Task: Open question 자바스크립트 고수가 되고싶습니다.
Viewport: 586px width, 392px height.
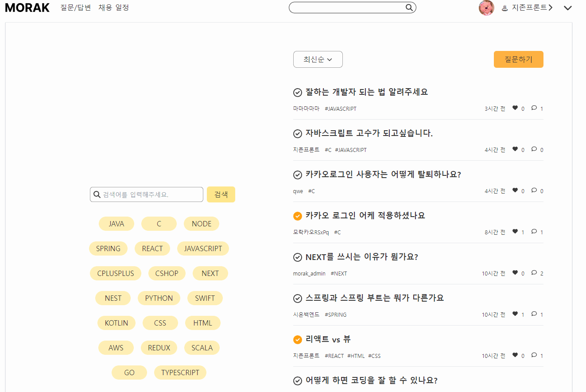Action: [369, 133]
